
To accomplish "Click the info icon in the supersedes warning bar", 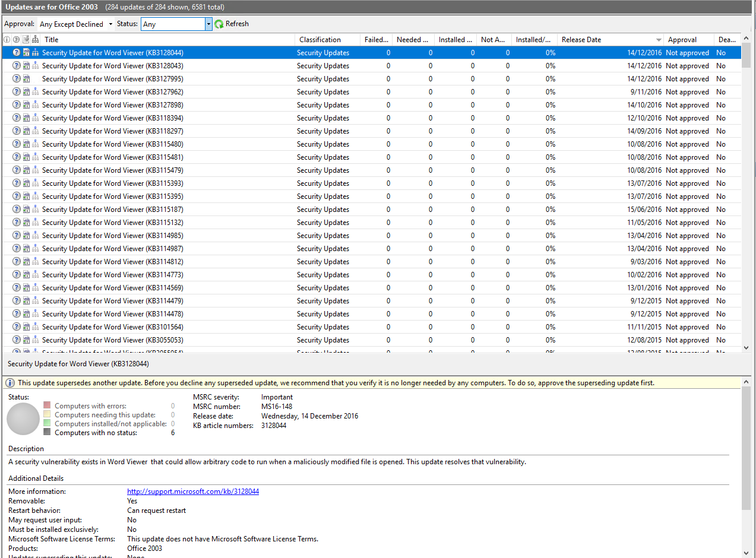I will (x=10, y=383).
